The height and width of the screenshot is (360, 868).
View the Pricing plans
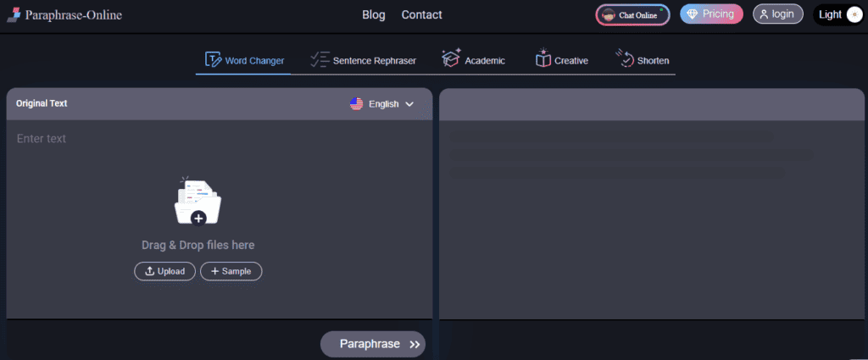pyautogui.click(x=711, y=14)
